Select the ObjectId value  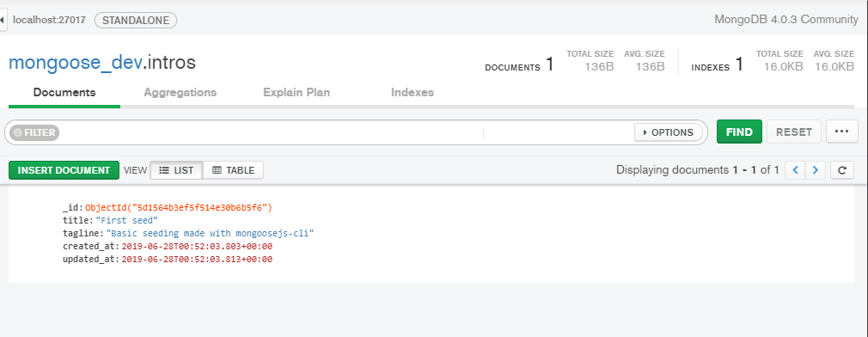[x=179, y=208]
